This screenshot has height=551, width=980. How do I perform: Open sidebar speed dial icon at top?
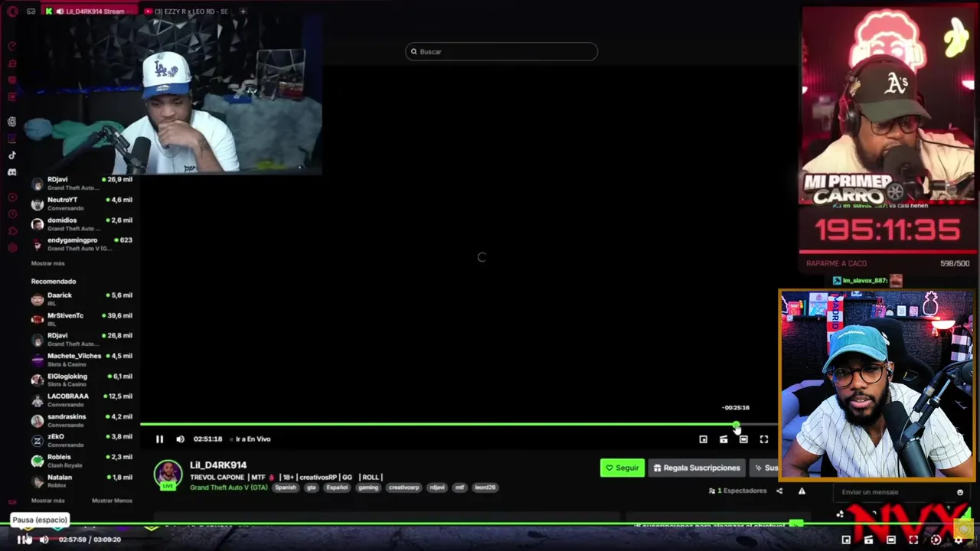[x=11, y=47]
